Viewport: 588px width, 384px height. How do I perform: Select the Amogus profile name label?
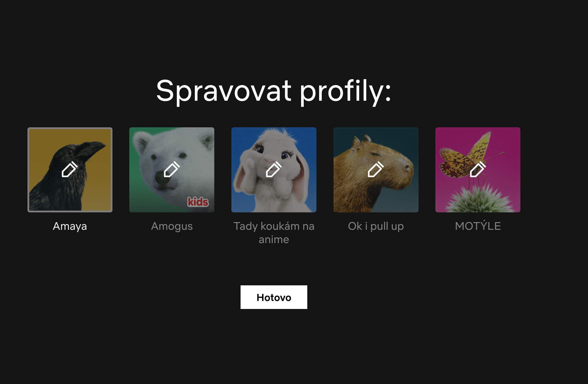172,226
